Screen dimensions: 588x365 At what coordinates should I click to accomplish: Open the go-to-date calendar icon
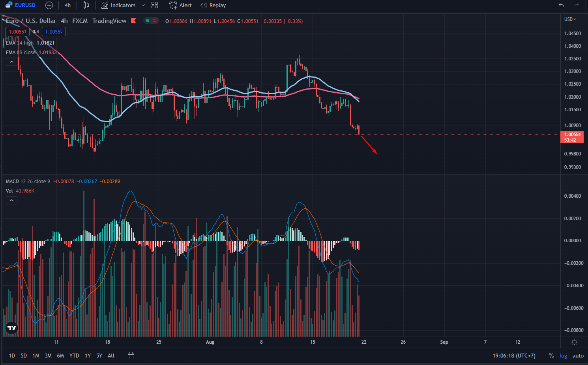coord(131,356)
